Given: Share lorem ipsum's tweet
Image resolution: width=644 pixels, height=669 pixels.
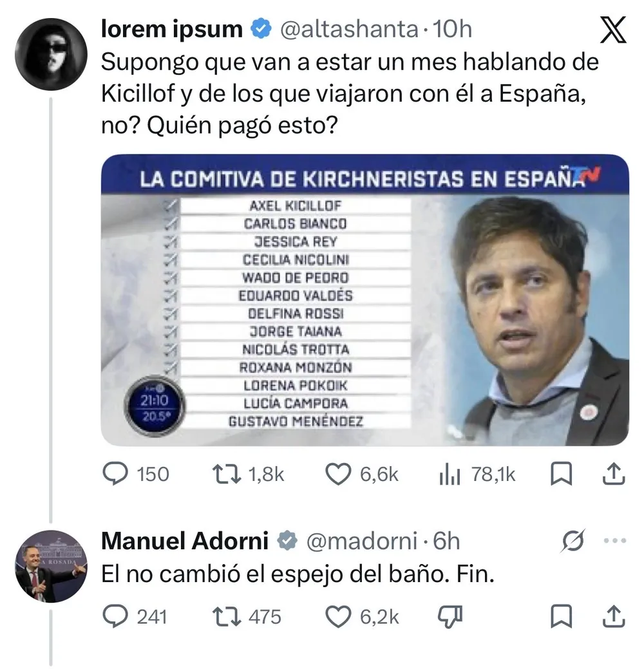Looking at the screenshot, I should [612, 475].
